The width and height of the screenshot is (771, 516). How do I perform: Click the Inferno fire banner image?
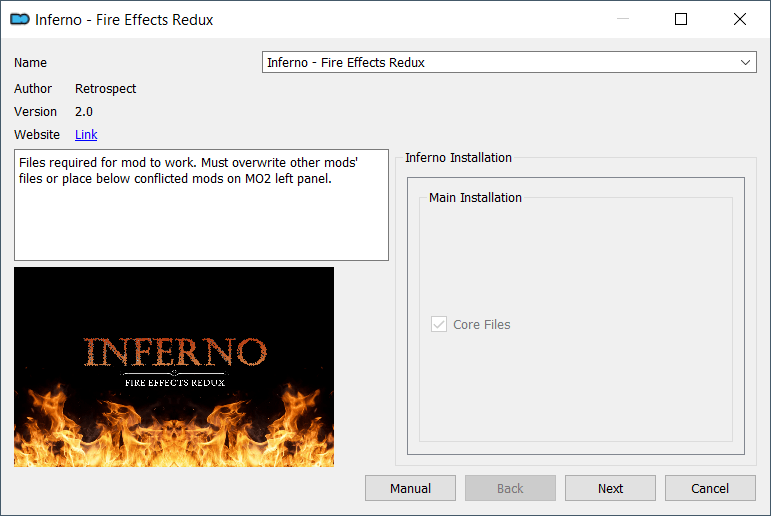pos(174,367)
